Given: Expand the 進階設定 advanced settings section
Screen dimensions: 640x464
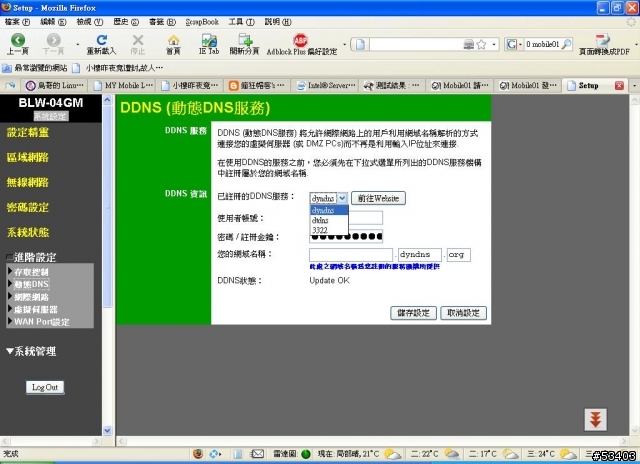Looking at the screenshot, I should [x=31, y=257].
